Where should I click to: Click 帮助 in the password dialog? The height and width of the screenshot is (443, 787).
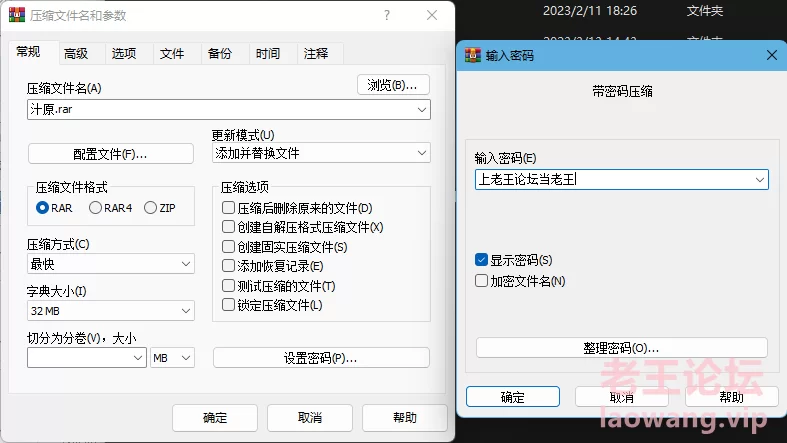[x=731, y=397]
